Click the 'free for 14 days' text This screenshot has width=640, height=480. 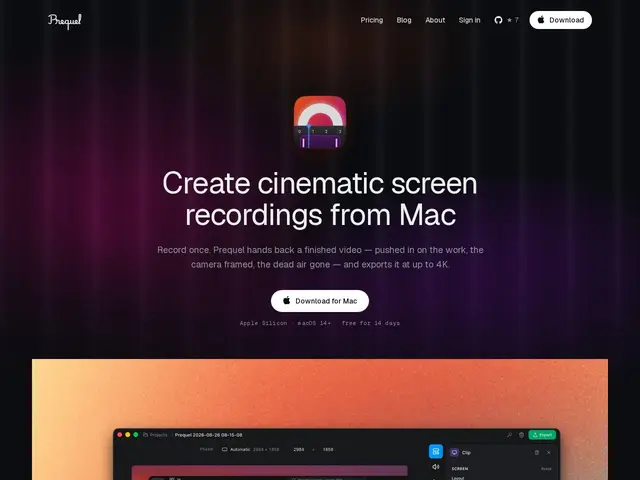coord(371,323)
